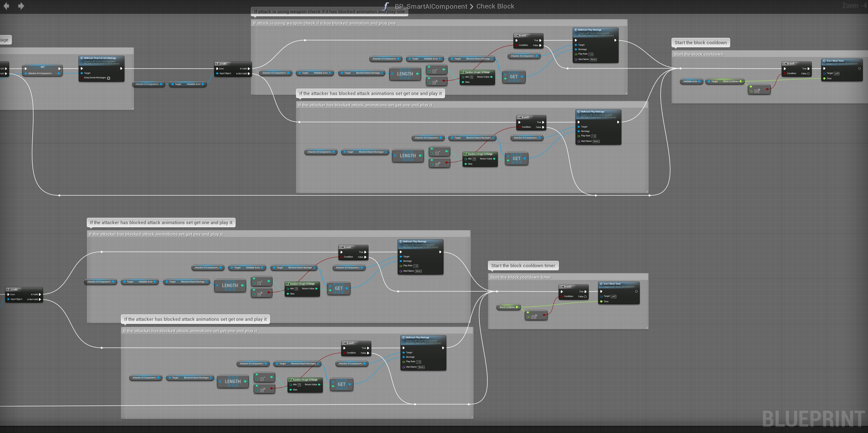Toggle the Keep Emote Montages checkbox
The image size is (868, 433).
tap(108, 78)
